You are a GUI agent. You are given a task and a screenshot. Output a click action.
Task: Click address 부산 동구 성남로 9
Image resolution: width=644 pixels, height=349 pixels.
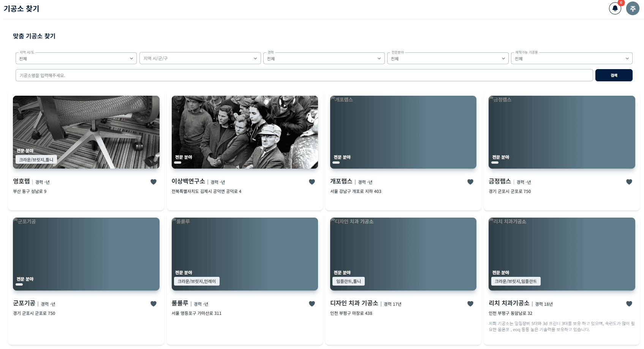30,191
